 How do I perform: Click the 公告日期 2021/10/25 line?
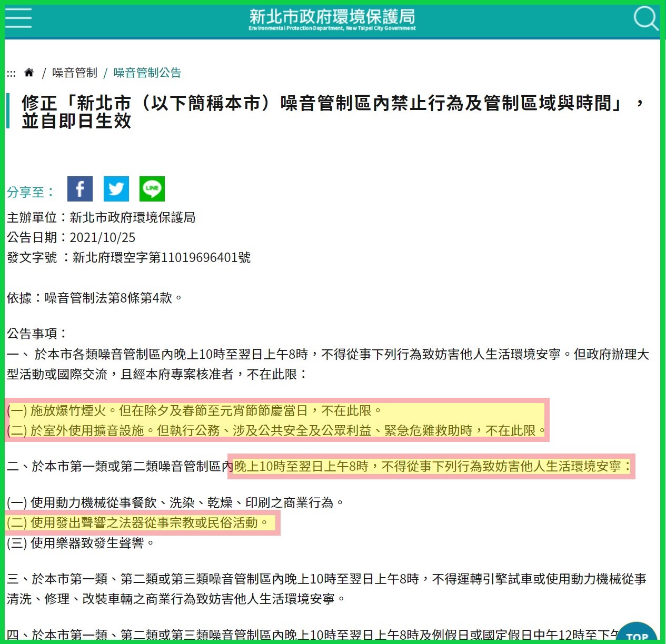(71, 237)
